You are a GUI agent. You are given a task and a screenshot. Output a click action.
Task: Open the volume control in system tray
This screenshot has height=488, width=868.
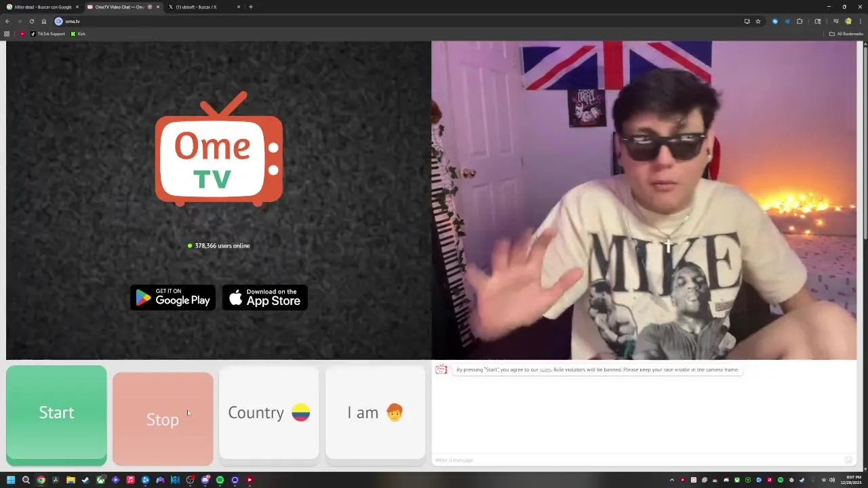click(832, 480)
